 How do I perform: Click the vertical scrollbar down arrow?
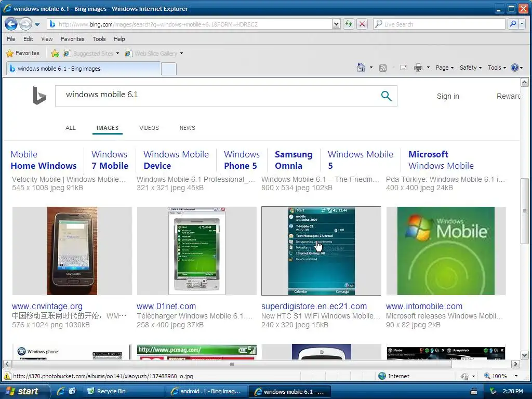[x=525, y=355]
